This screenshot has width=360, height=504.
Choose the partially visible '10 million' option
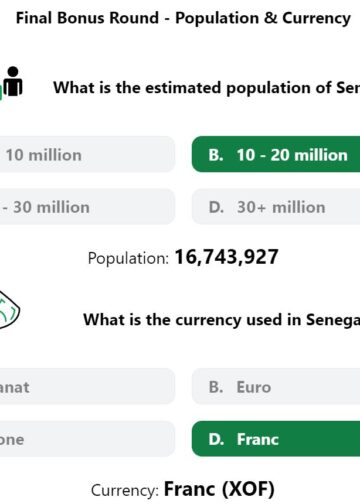point(87,154)
